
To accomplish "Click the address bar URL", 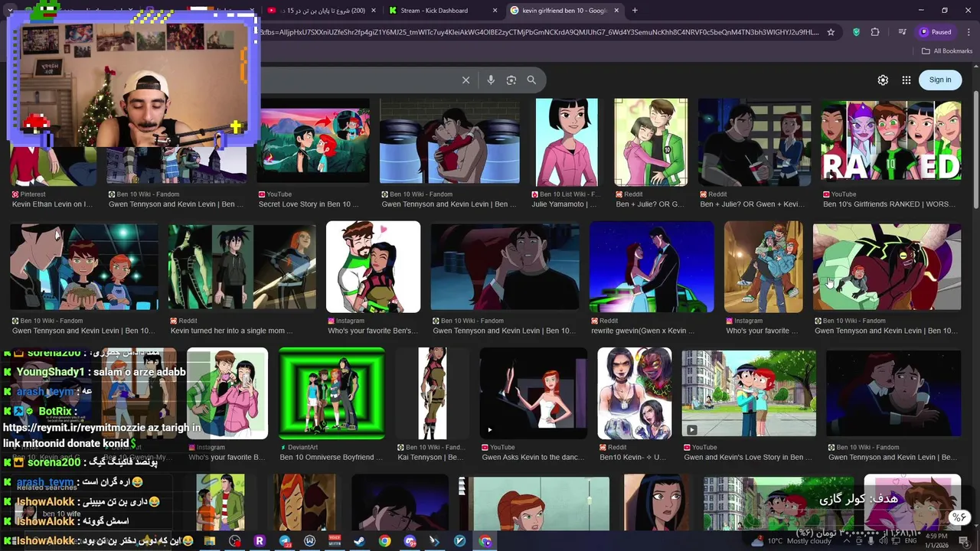I will click(x=540, y=32).
